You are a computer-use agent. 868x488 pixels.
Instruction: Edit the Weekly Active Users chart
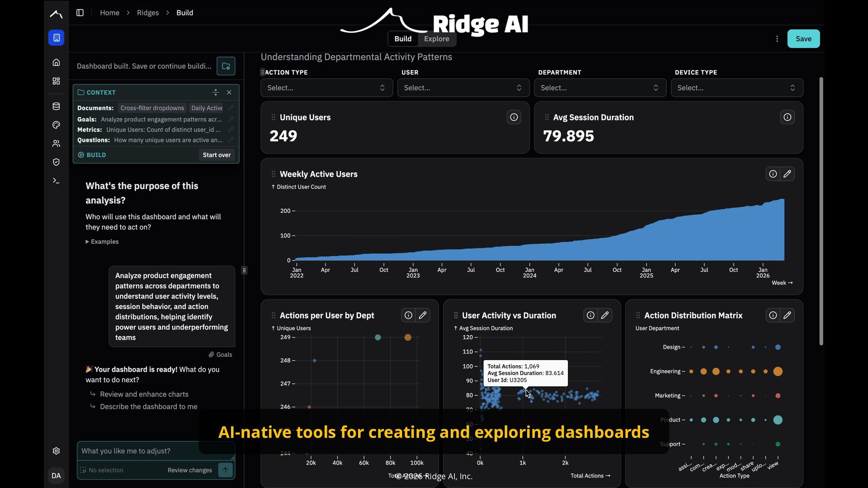point(787,174)
